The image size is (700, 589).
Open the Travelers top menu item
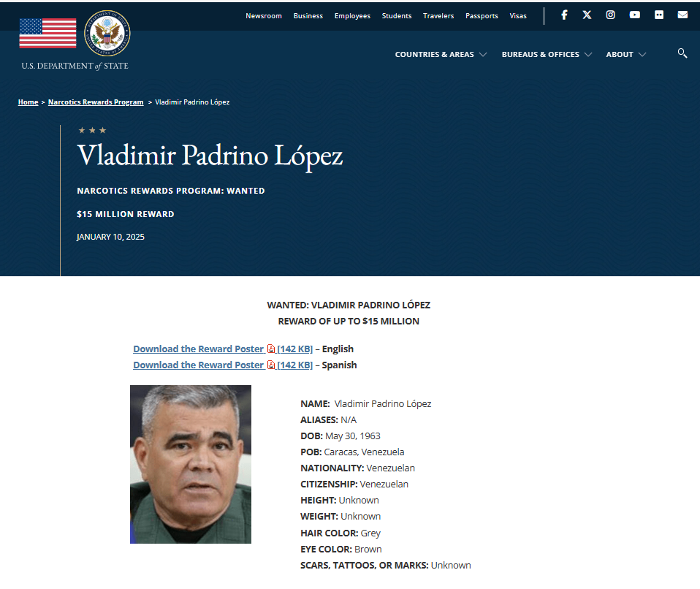click(x=438, y=16)
